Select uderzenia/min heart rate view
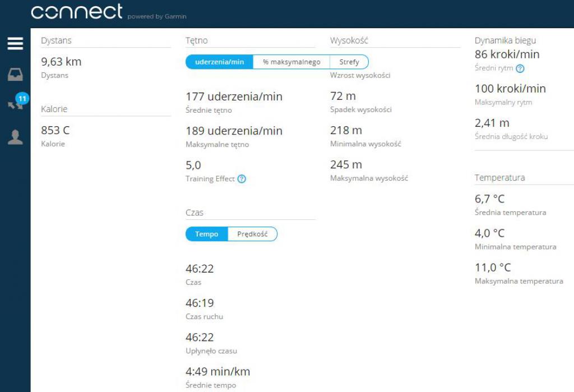This screenshot has height=392, width=574. pyautogui.click(x=219, y=62)
